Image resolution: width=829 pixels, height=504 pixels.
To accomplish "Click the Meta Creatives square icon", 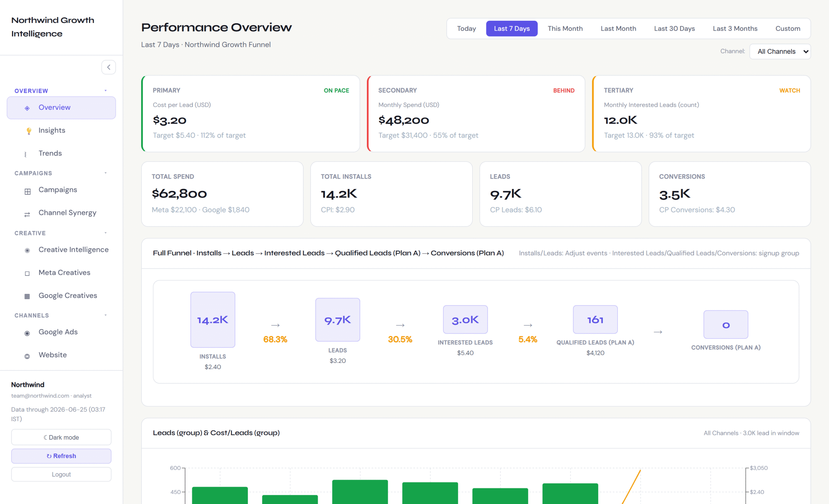I will click(27, 273).
